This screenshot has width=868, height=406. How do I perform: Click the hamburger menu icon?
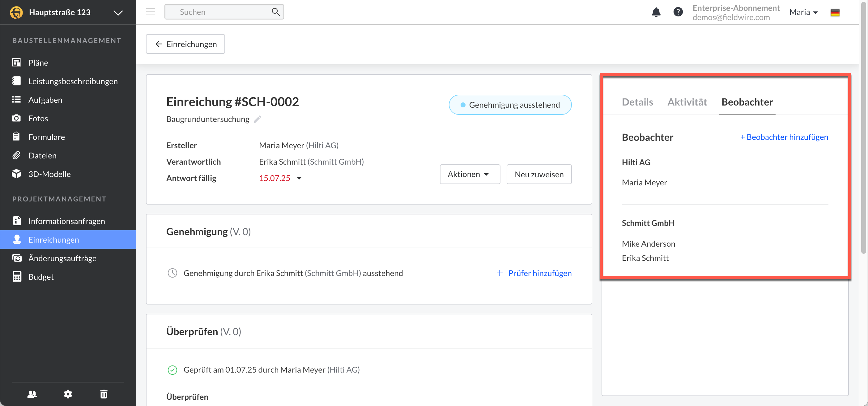click(x=151, y=12)
